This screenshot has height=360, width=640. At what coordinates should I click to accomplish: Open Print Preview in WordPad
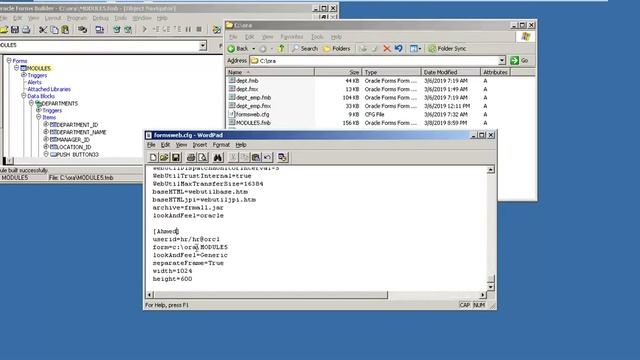[203, 158]
